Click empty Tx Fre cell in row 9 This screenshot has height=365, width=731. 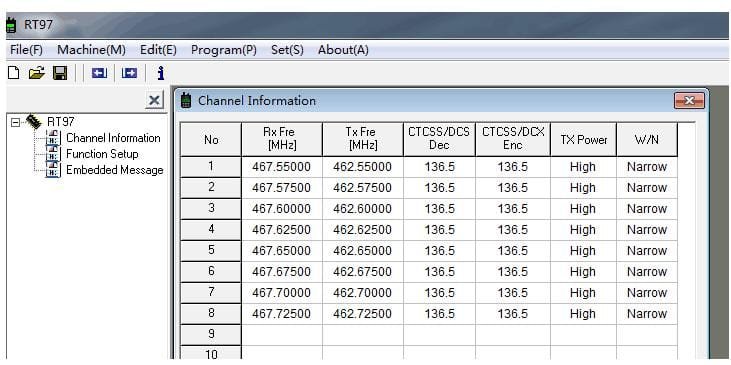click(x=363, y=335)
